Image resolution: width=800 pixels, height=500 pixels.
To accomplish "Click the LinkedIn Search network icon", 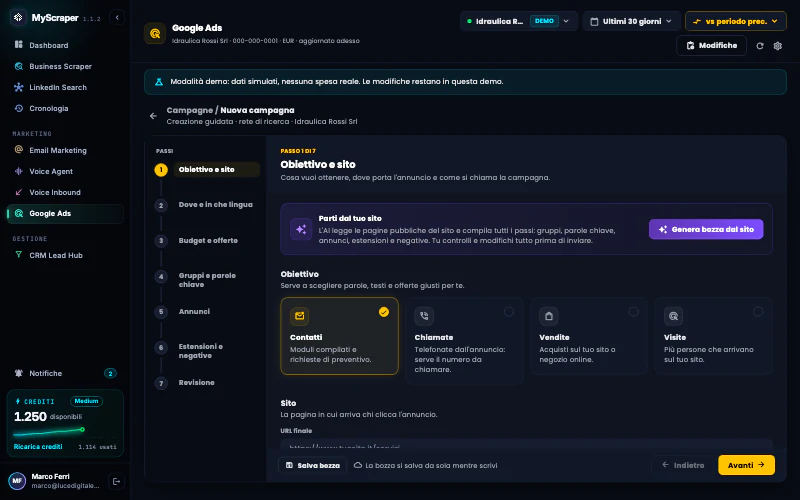I will [19, 87].
